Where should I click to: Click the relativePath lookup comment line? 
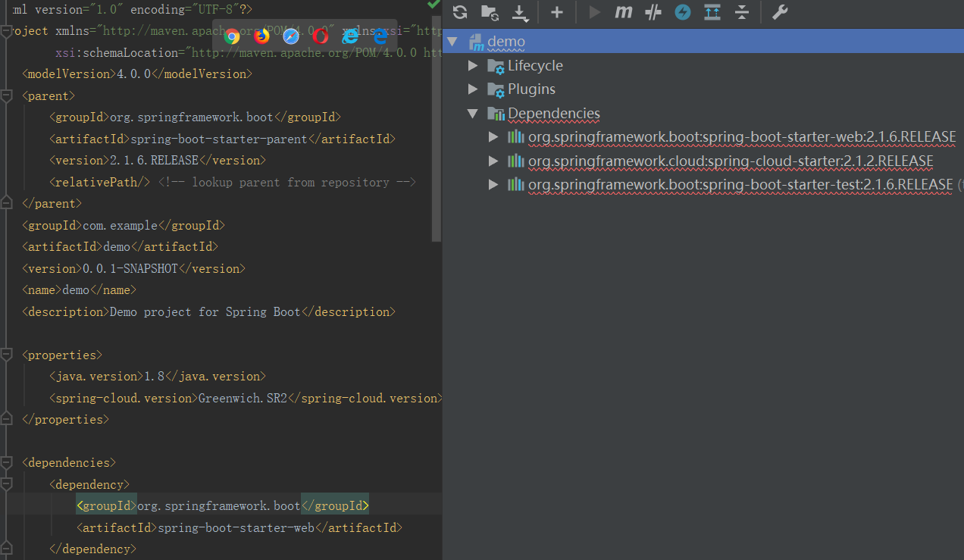click(233, 183)
